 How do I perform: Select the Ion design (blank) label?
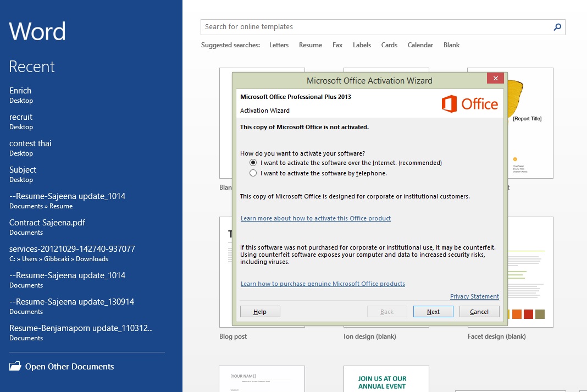tap(369, 336)
